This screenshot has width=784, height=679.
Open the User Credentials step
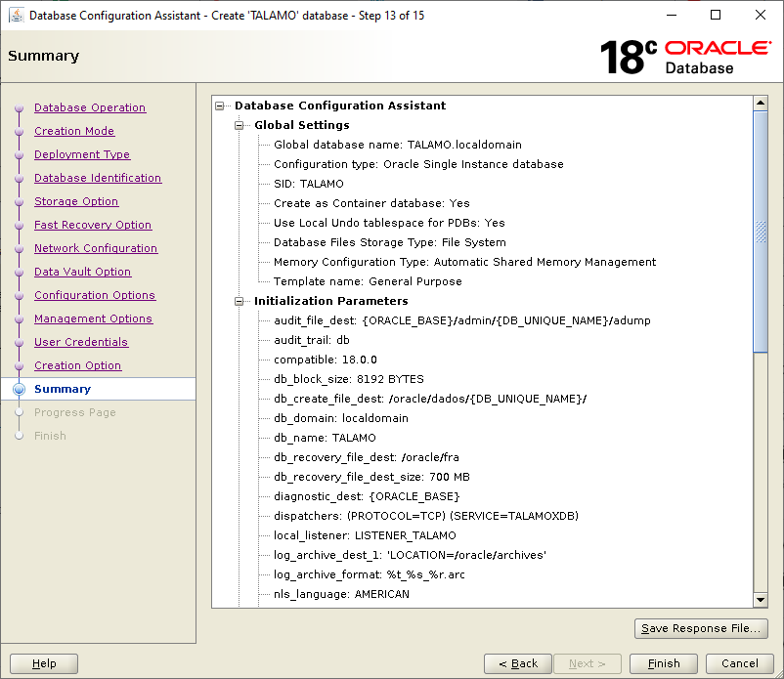[x=81, y=342]
